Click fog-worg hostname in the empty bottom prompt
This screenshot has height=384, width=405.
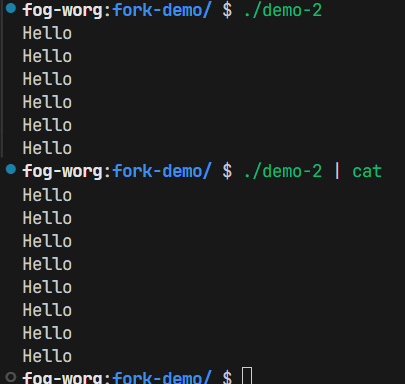click(63, 377)
